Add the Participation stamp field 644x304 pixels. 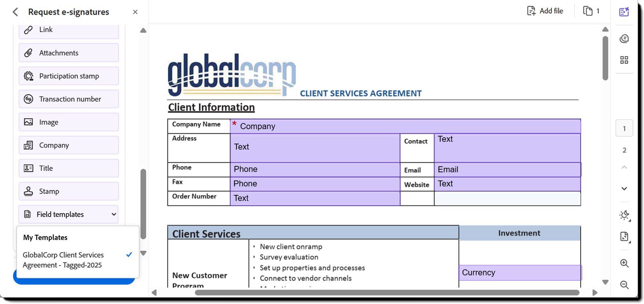tap(69, 76)
